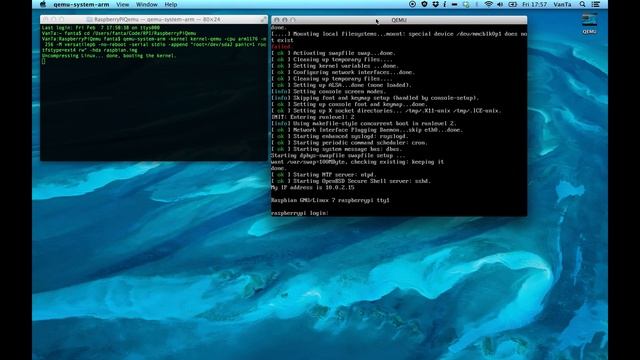Open Spotlight search magnifier

click(x=582, y=4)
